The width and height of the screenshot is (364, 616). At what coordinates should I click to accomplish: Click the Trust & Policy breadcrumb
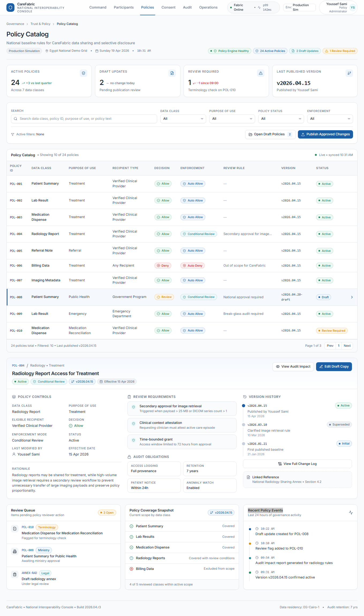pos(40,24)
